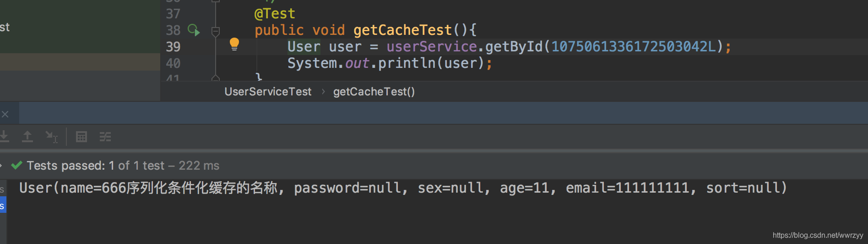This screenshot has width=868, height=244.
Task: Expand the chevron left of Tests passed
Action: tap(1, 166)
